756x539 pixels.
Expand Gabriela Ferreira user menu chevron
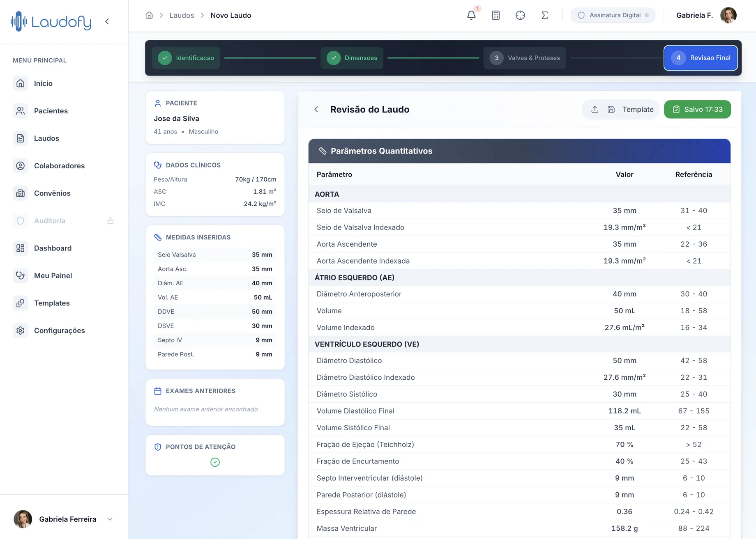click(110, 519)
